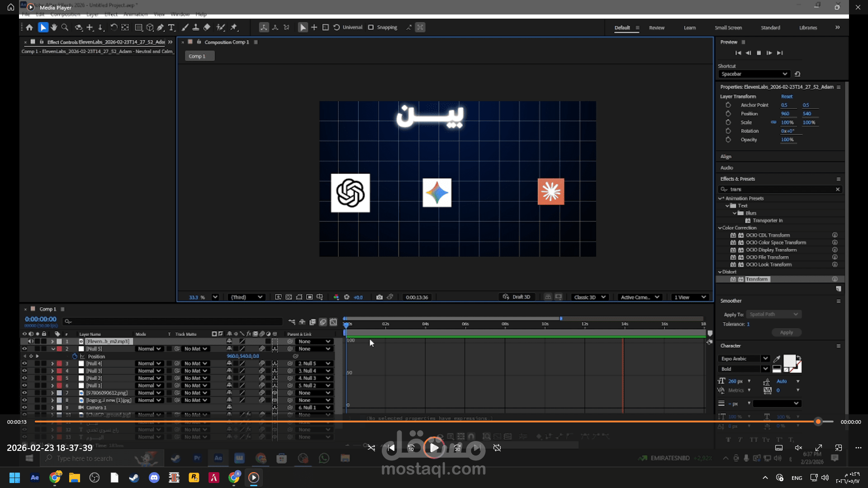Open the Media Player volume icon
Image resolution: width=868 pixels, height=488 pixels.
pos(798,448)
